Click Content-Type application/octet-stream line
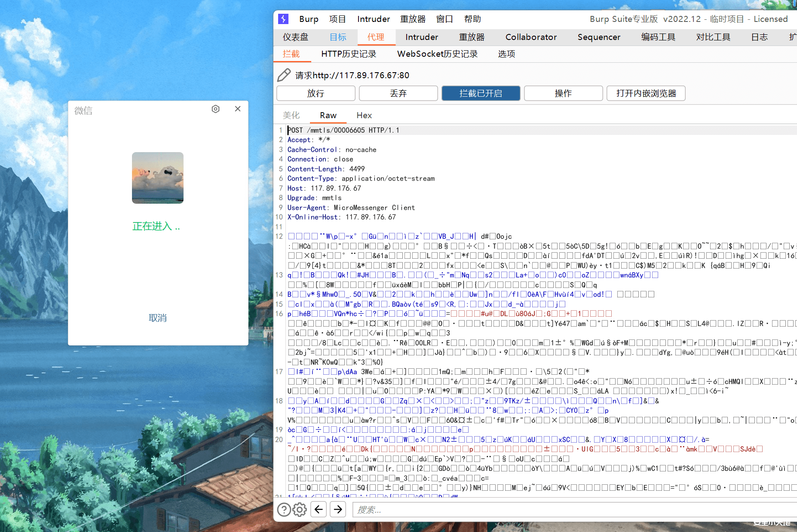The height and width of the screenshot is (532, 797). (361, 178)
